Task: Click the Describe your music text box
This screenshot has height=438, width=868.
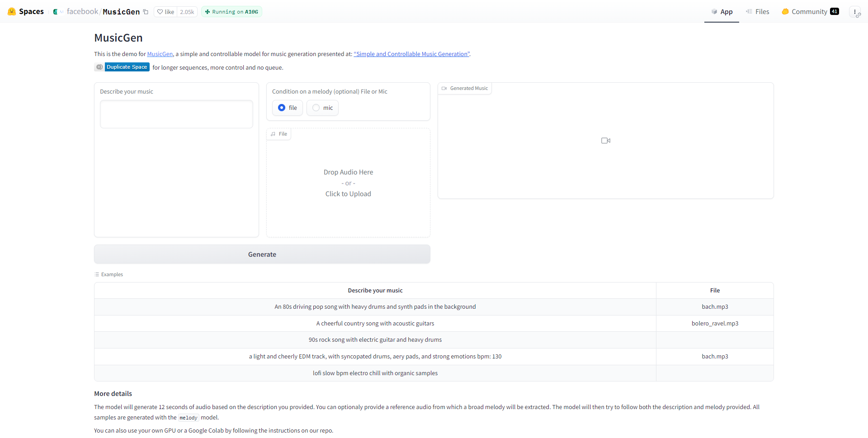Action: (x=176, y=114)
